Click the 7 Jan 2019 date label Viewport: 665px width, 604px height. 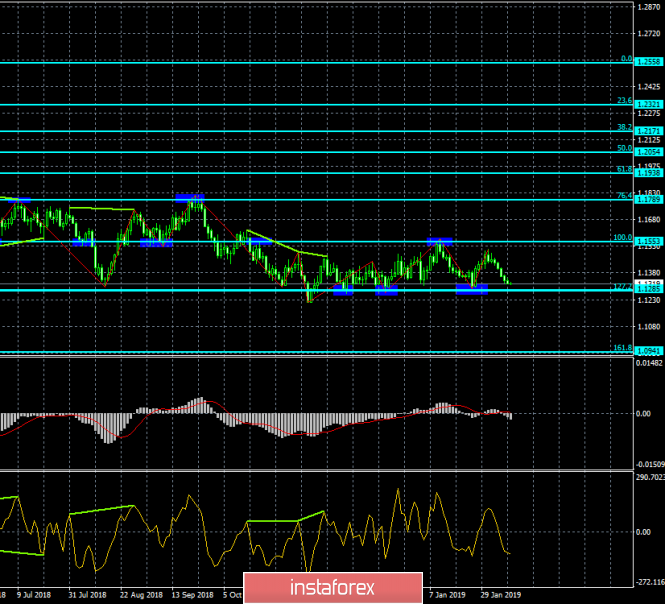click(447, 595)
